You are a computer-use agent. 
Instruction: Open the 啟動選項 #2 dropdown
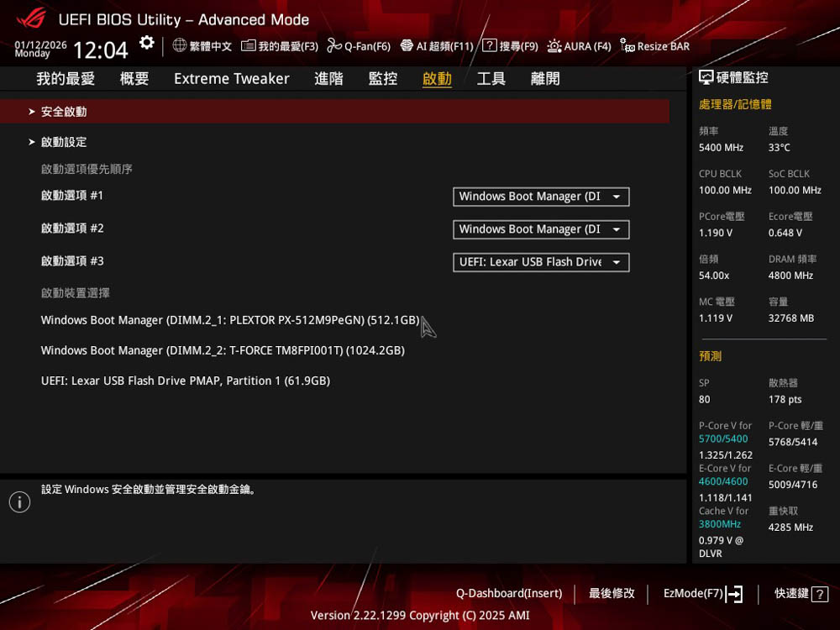click(541, 229)
